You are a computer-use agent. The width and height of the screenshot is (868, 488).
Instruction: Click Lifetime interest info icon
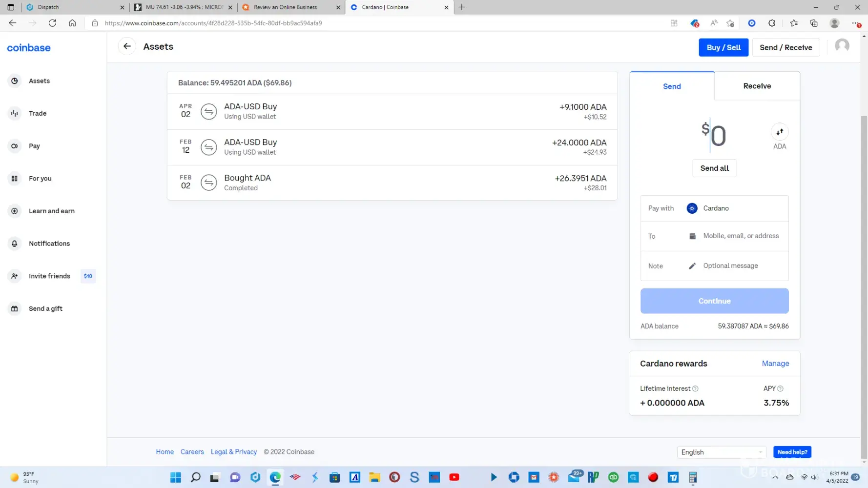[695, 389]
